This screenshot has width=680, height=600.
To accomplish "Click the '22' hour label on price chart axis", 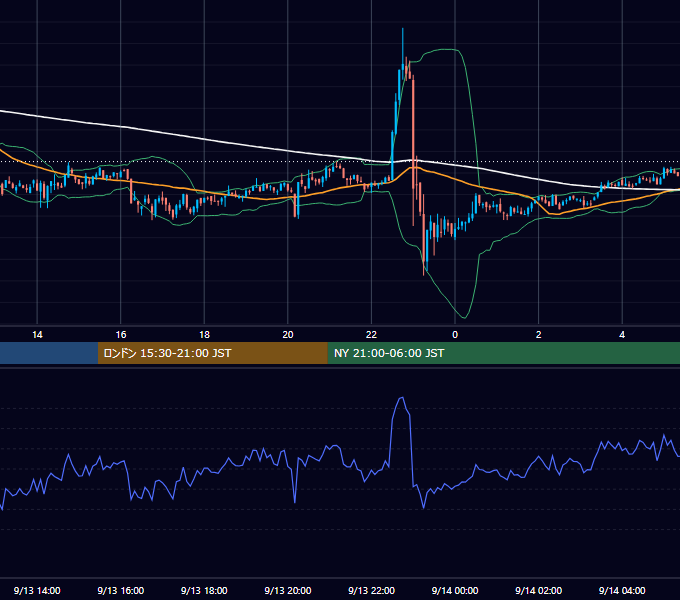I will point(371,335).
